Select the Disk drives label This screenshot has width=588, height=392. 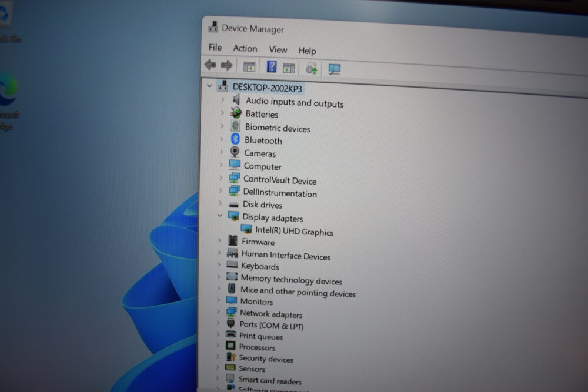tap(262, 205)
